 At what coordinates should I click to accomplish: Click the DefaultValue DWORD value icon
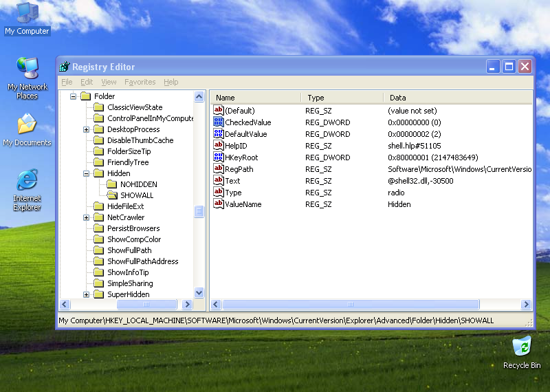(x=218, y=133)
